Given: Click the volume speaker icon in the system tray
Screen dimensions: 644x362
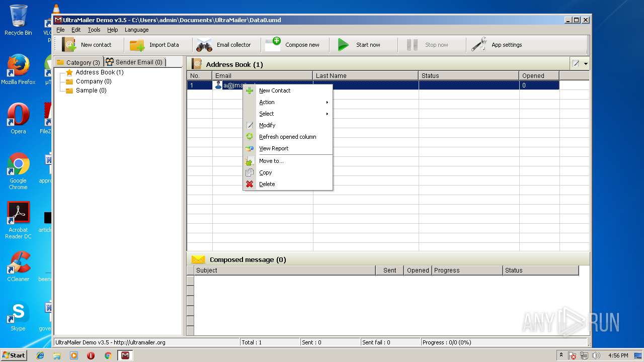Looking at the screenshot, I should pos(596,355).
